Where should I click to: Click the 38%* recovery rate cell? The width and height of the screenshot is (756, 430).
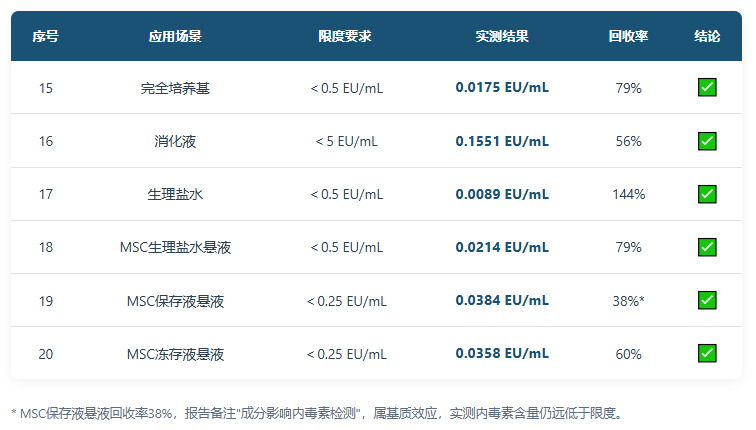(x=628, y=301)
